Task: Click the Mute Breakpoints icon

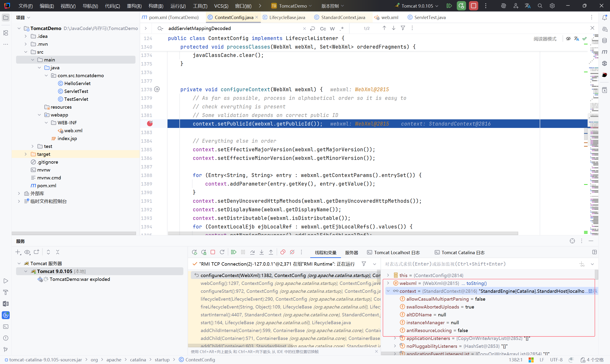Action: click(292, 252)
